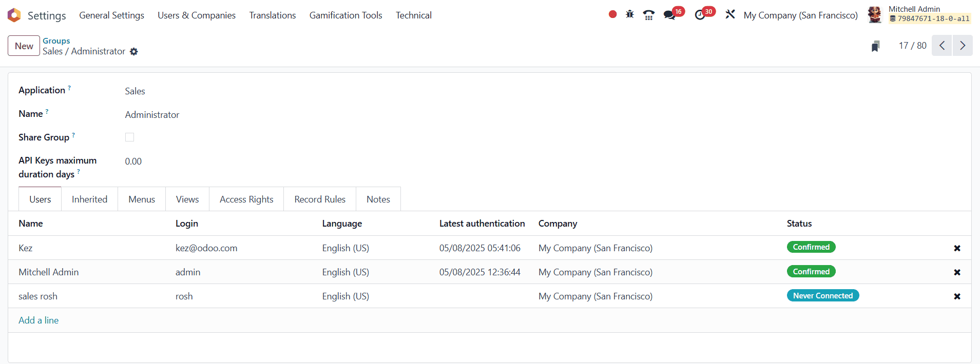Click the pager counter 17 / 80
The width and height of the screenshot is (980, 364).
click(x=912, y=46)
